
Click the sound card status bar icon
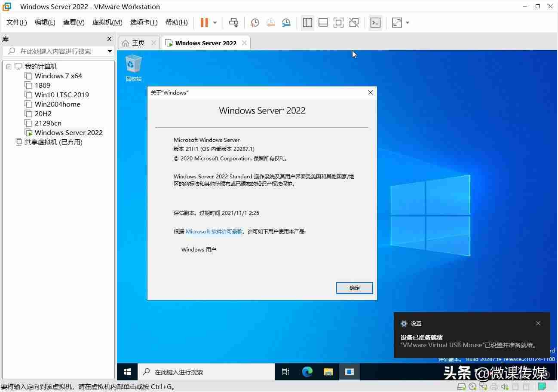tap(505, 386)
